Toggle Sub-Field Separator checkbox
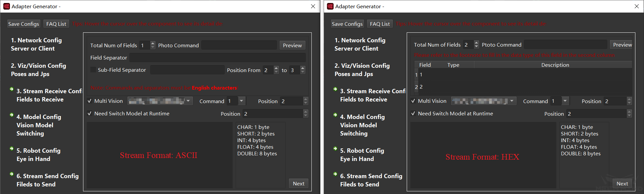644x194 pixels. pos(93,70)
